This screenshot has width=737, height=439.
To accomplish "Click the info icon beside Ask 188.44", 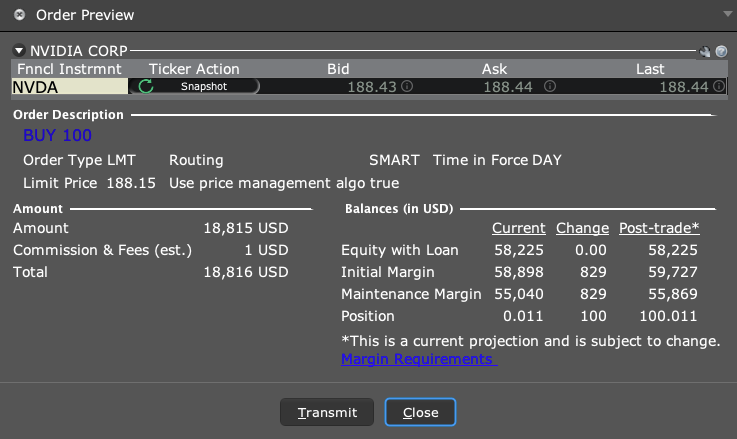I will [550, 86].
